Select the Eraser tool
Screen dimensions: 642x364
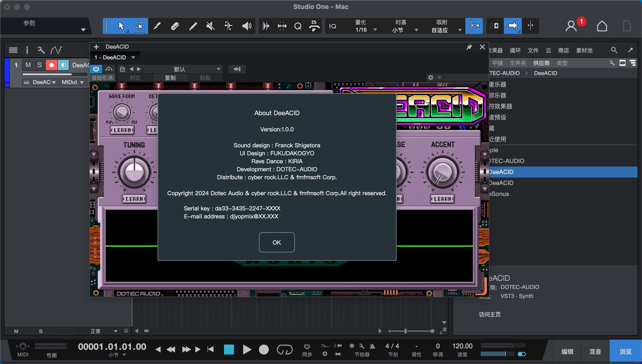pyautogui.click(x=175, y=26)
